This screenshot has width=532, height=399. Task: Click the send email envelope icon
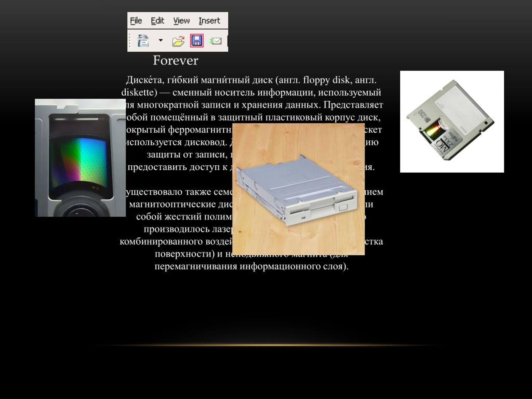[x=216, y=41]
